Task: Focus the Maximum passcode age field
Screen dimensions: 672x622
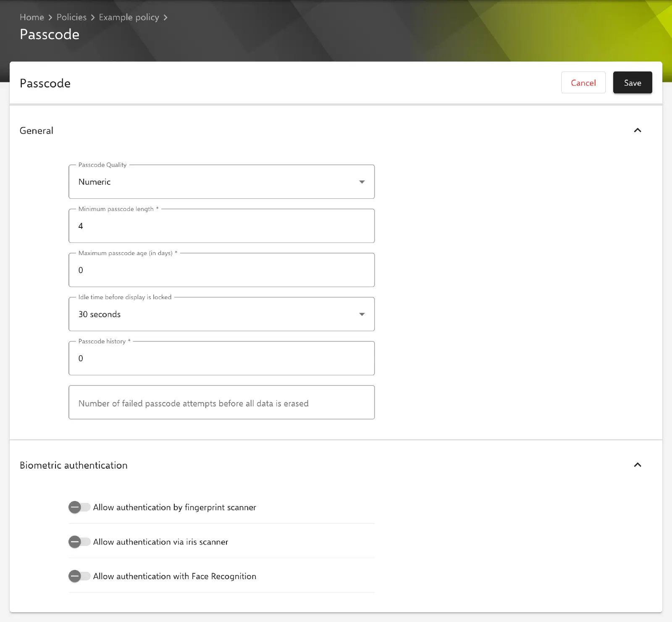Action: point(221,270)
